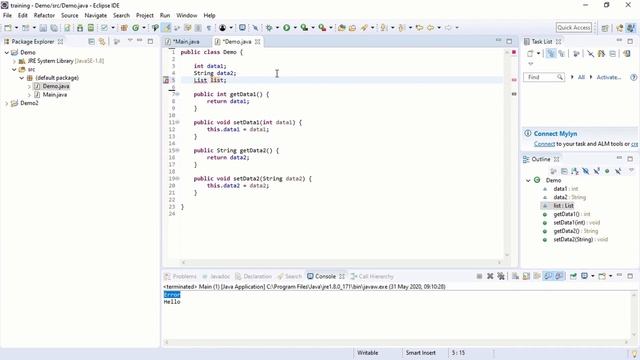Click the External Tools run icon
This screenshot has width=640, height=360.
pos(322,28)
